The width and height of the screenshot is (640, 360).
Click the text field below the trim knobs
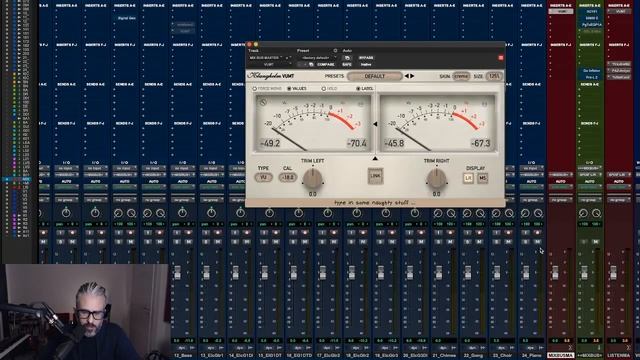[375, 202]
